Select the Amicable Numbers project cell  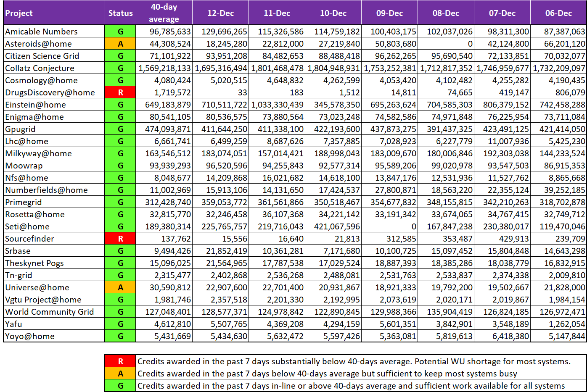[54, 32]
